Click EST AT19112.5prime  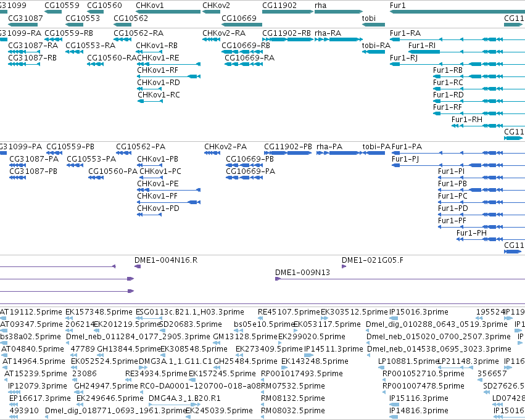[31, 312]
